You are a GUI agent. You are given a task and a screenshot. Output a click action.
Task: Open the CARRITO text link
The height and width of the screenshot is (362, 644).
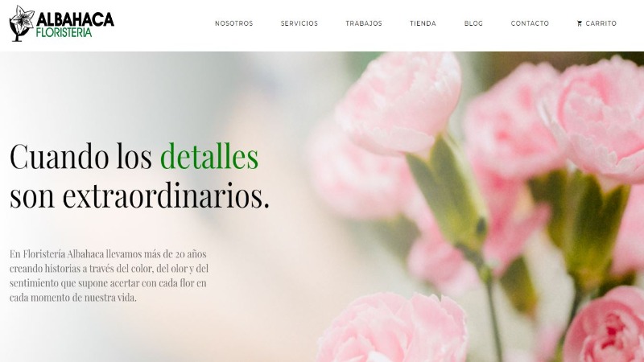click(x=601, y=23)
